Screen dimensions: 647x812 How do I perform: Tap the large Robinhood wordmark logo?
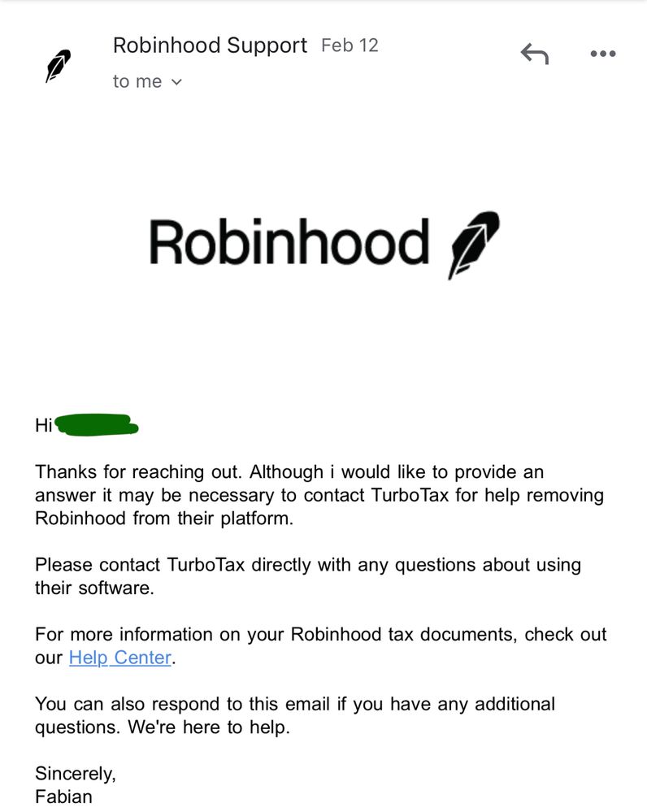point(289,242)
